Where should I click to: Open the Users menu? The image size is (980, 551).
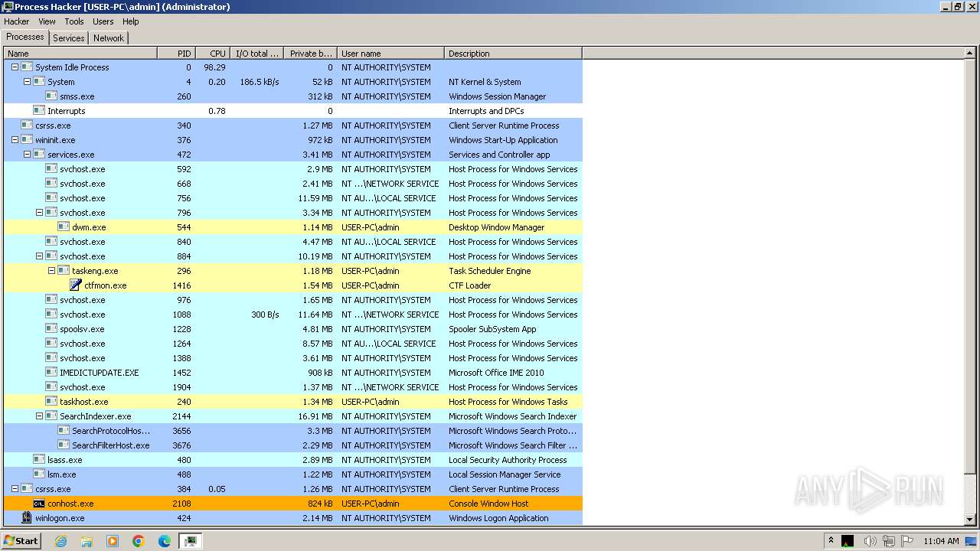(x=103, y=21)
